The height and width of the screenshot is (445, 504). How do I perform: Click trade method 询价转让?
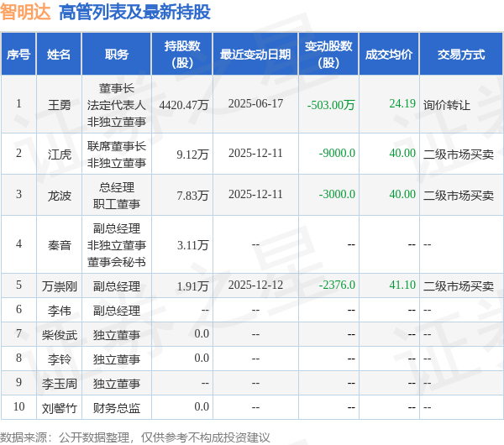click(x=447, y=105)
